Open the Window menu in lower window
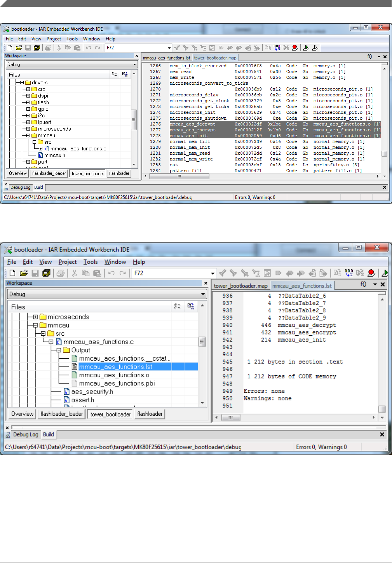 (x=115, y=262)
